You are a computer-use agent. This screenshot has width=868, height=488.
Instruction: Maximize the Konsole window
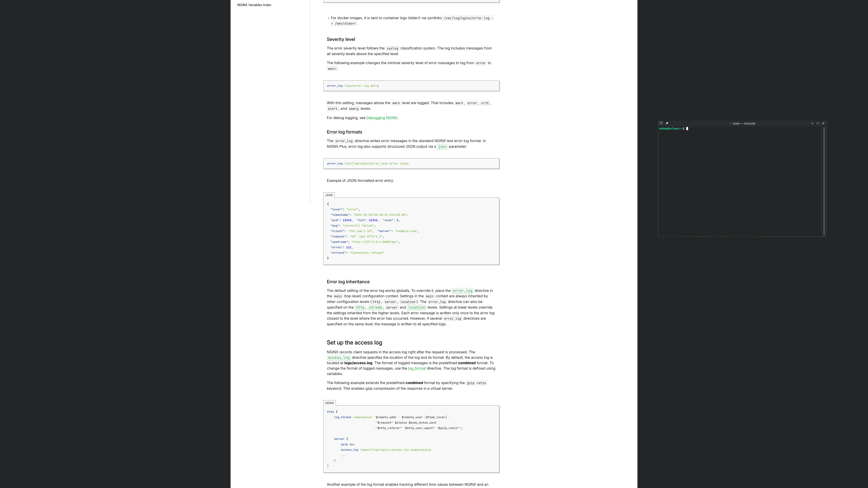click(817, 123)
